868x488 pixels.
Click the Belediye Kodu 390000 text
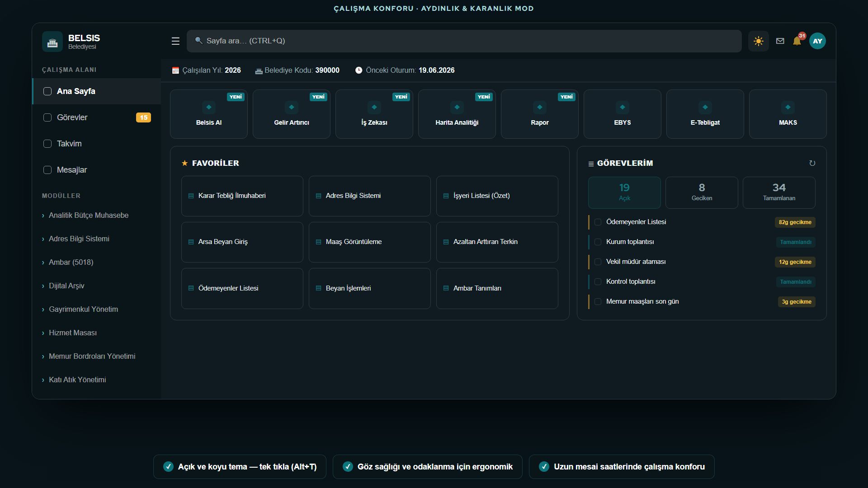302,70
